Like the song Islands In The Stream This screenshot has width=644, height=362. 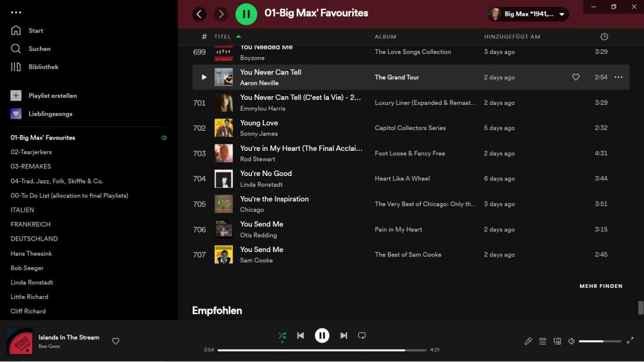(x=116, y=341)
